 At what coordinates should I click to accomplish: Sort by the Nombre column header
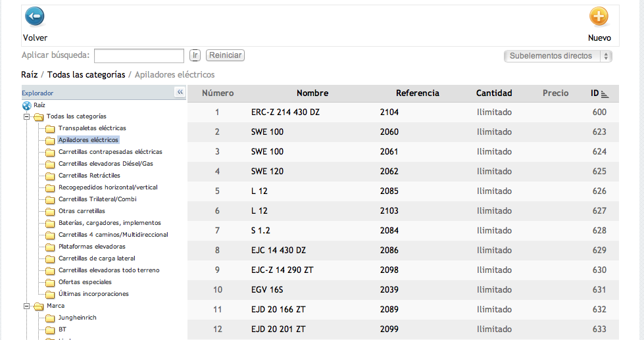[x=312, y=93]
